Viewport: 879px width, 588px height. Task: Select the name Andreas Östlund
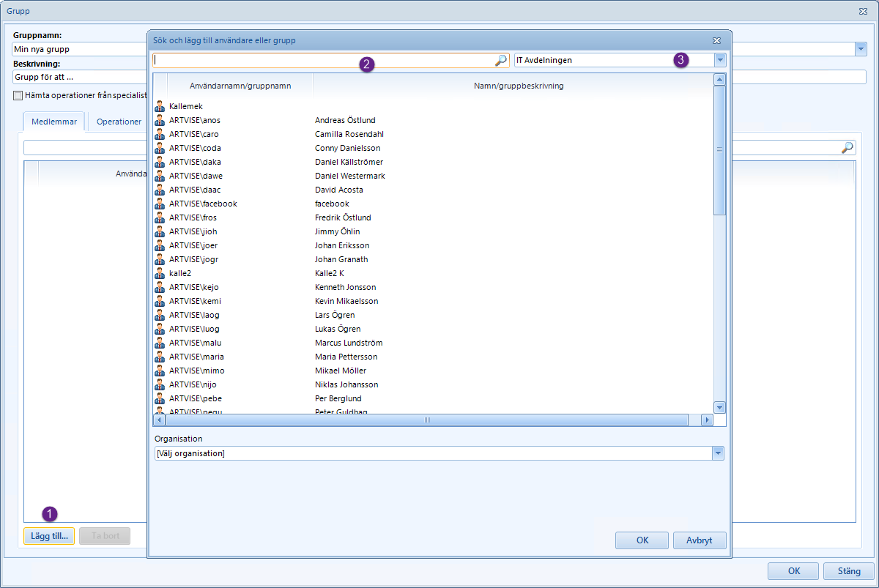coord(345,121)
